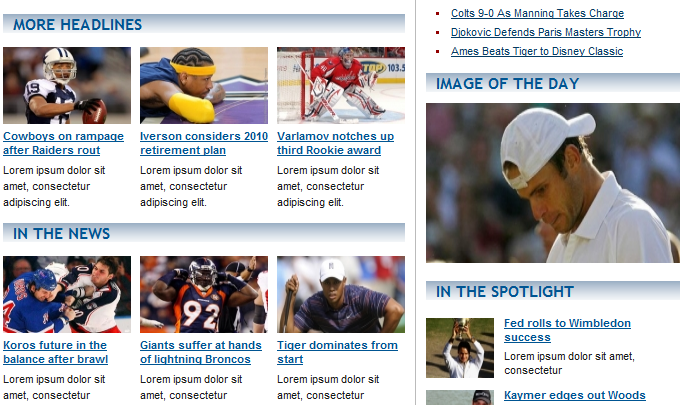Click the hockey brawl thumbnail image
The height and width of the screenshot is (405, 687).
coord(67,295)
